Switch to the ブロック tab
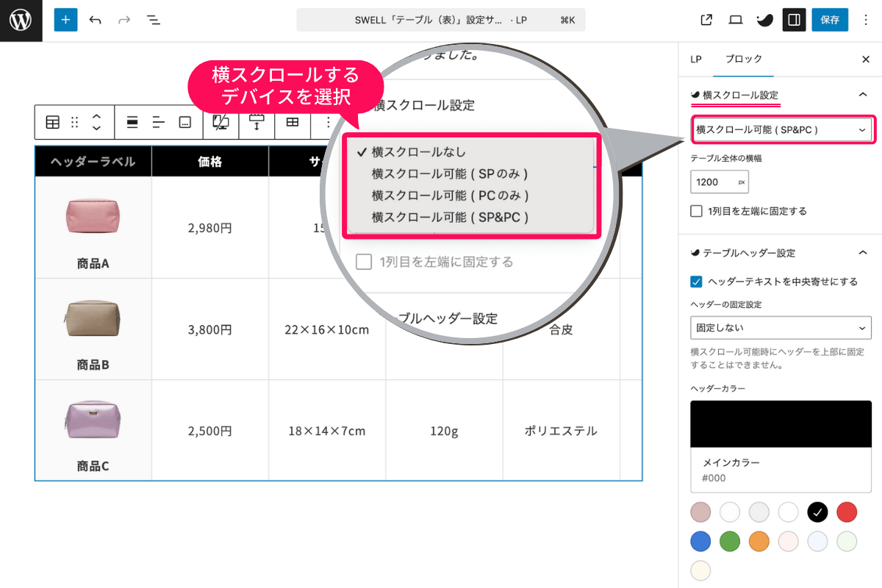Viewport: 882px width, 588px height. (x=743, y=59)
